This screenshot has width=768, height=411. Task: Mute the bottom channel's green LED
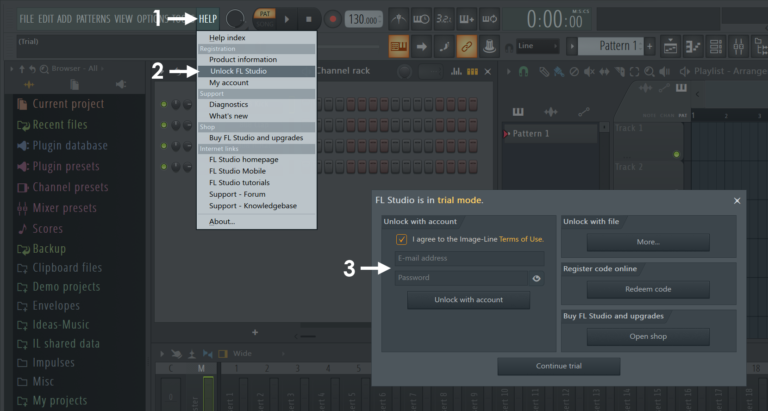click(x=164, y=167)
